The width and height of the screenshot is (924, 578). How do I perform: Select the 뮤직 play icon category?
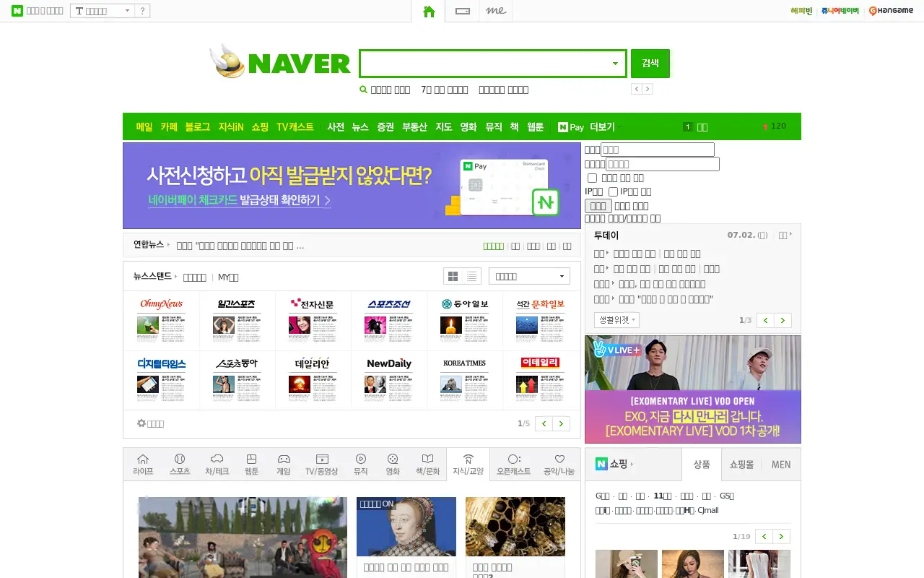click(x=361, y=464)
